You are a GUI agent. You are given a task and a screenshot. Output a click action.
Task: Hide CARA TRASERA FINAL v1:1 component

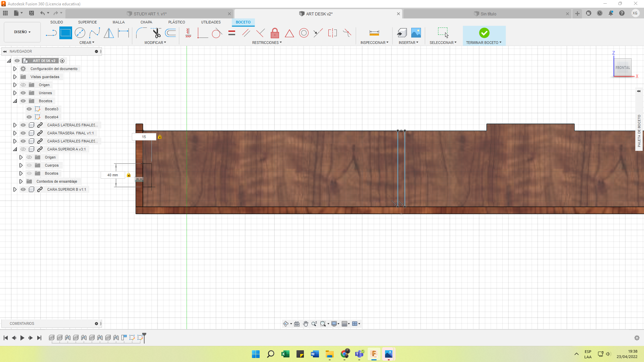point(23,133)
